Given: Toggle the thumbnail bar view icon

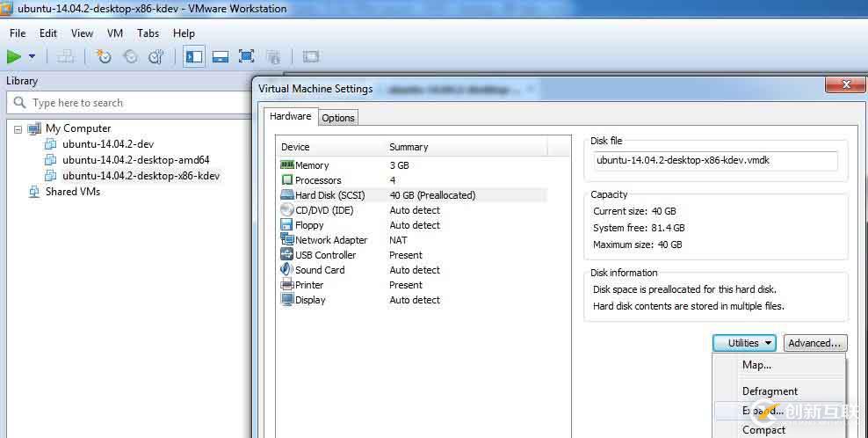Looking at the screenshot, I should 221,56.
